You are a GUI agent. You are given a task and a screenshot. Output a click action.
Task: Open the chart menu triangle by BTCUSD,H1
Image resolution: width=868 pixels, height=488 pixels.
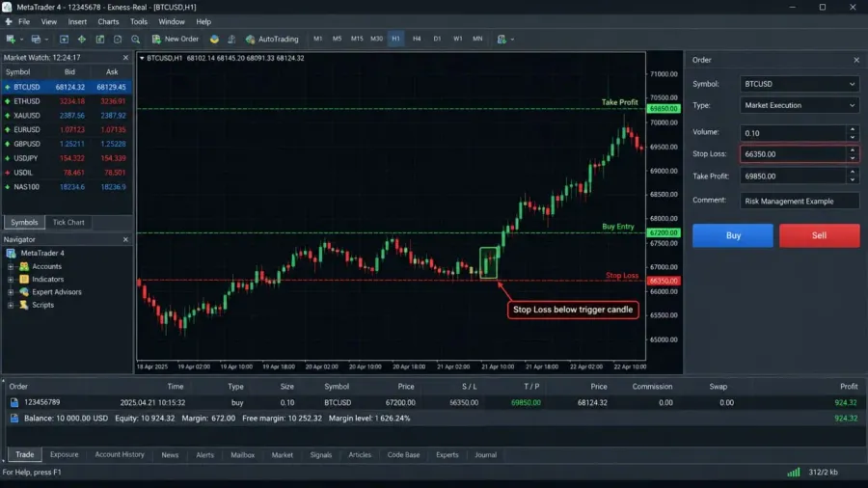pos(142,58)
